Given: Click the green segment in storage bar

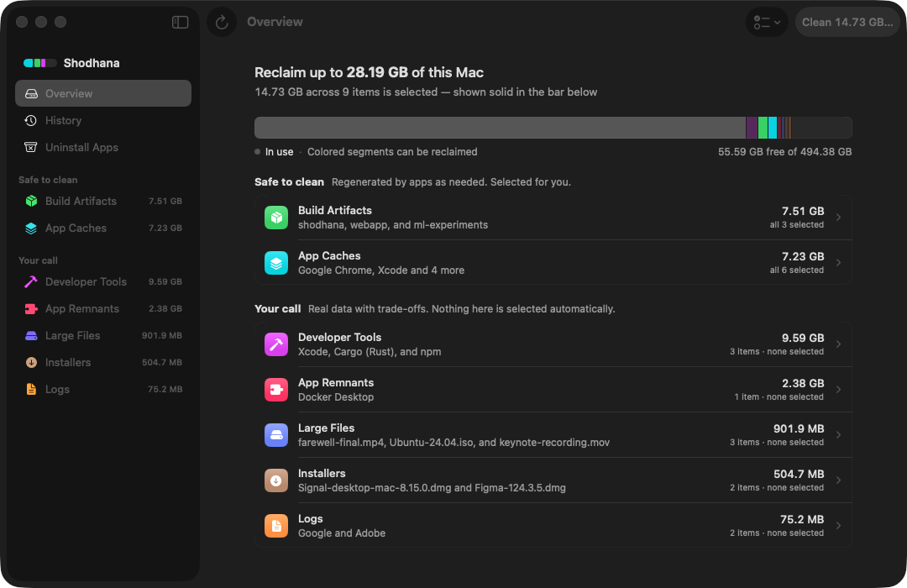Looking at the screenshot, I should point(763,128).
